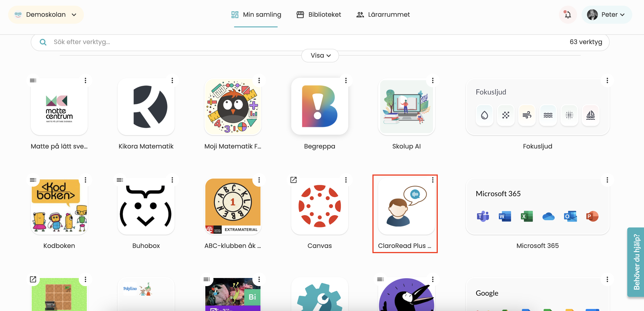Open the green farm game thumbnail
This screenshot has width=644, height=311.
pos(59,294)
